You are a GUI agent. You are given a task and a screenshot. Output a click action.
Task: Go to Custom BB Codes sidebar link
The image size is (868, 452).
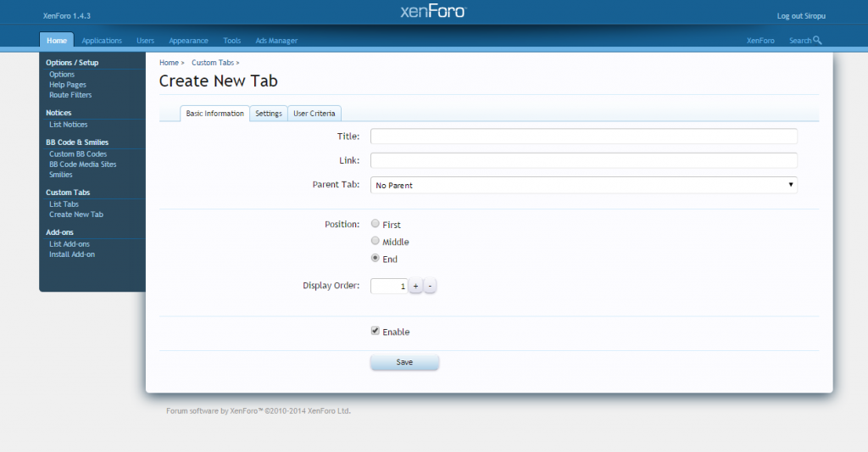78,154
